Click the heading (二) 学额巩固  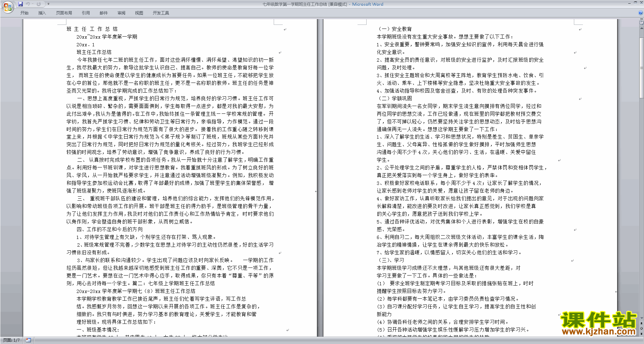pos(394,98)
